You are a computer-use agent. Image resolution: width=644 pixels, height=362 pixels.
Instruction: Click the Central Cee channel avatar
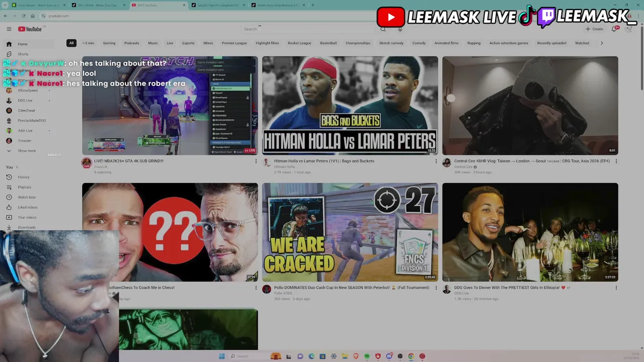click(447, 162)
